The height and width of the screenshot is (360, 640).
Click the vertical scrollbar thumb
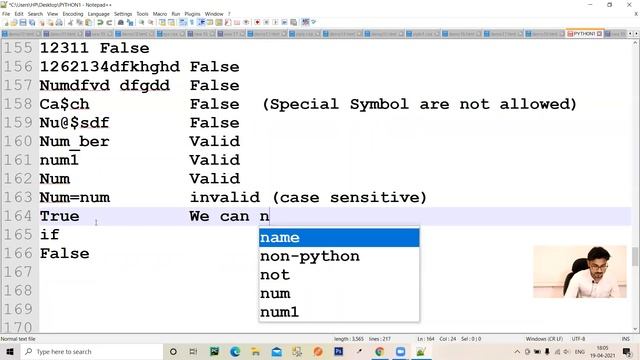(635, 256)
